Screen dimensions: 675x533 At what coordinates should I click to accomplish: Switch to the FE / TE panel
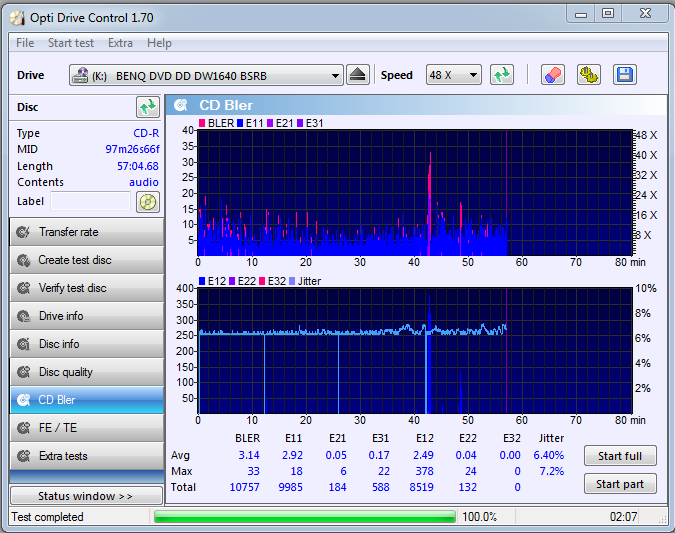click(x=87, y=428)
